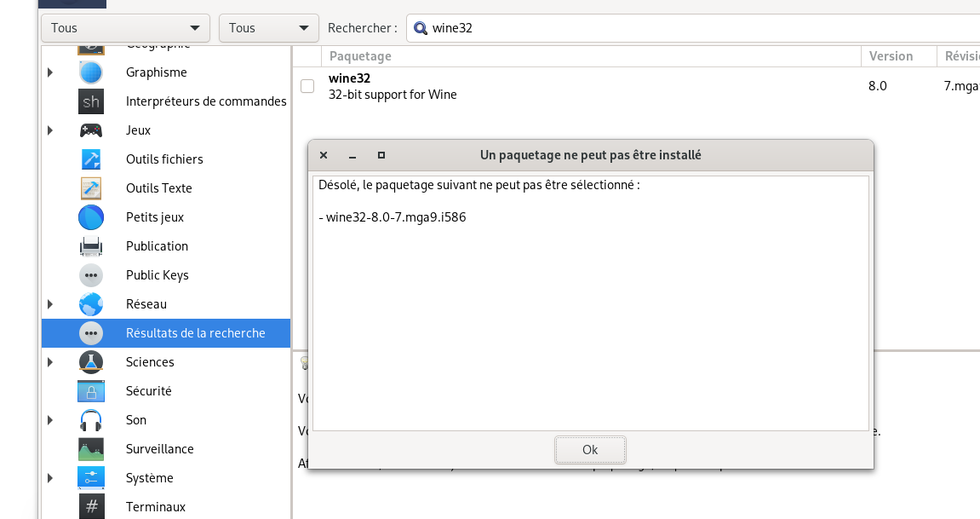Sort by the Paquetage column header

coord(591,56)
